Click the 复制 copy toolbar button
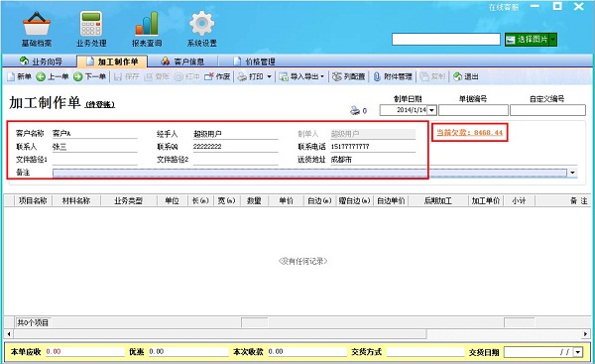595x364 pixels. (x=432, y=76)
